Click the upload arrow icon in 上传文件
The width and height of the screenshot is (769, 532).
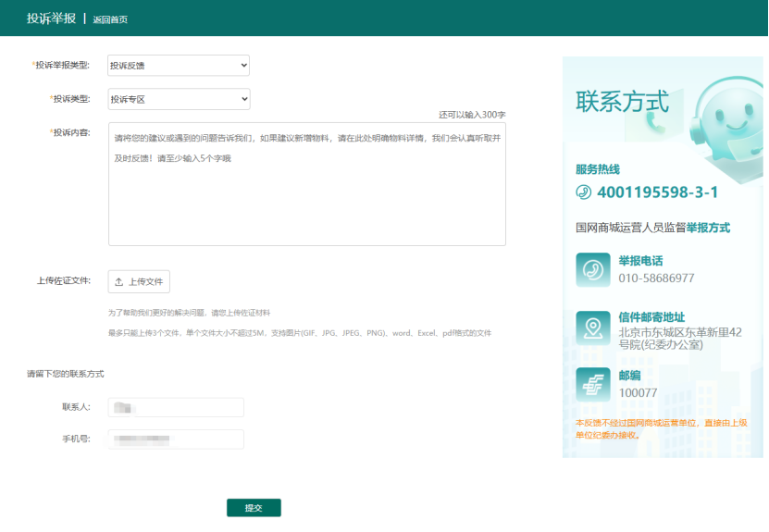coord(118,282)
